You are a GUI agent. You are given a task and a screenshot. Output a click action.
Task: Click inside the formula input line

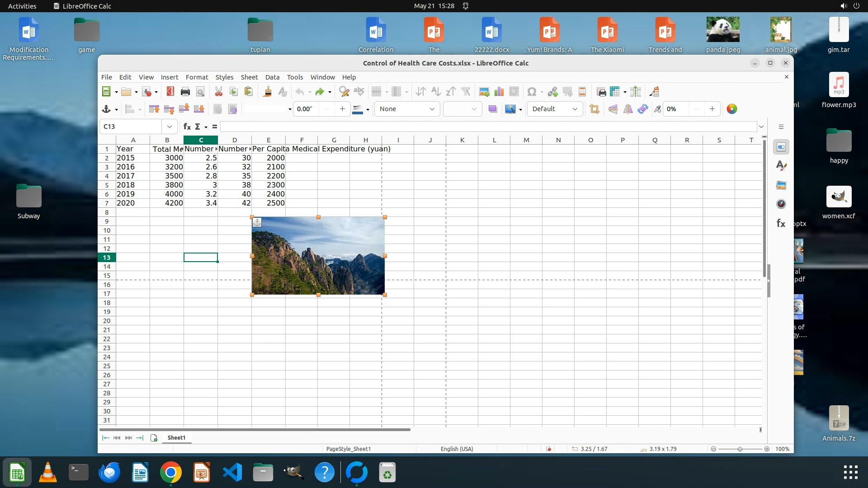point(488,127)
